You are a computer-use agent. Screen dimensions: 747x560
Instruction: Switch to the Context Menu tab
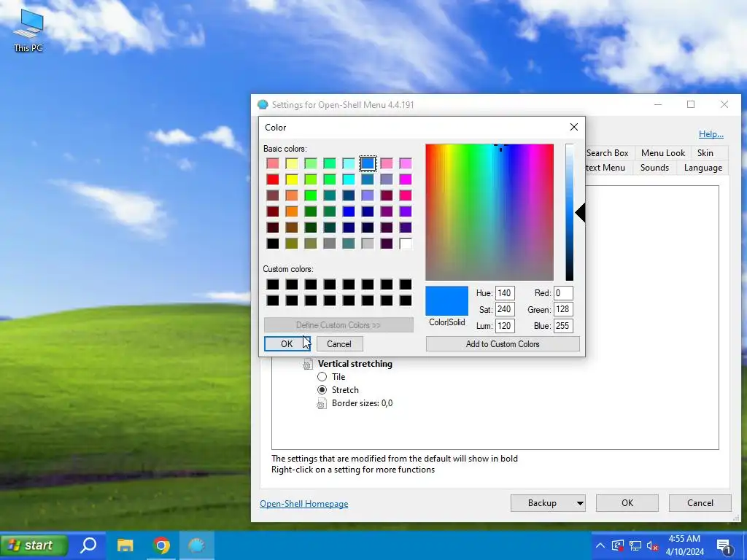[605, 168]
